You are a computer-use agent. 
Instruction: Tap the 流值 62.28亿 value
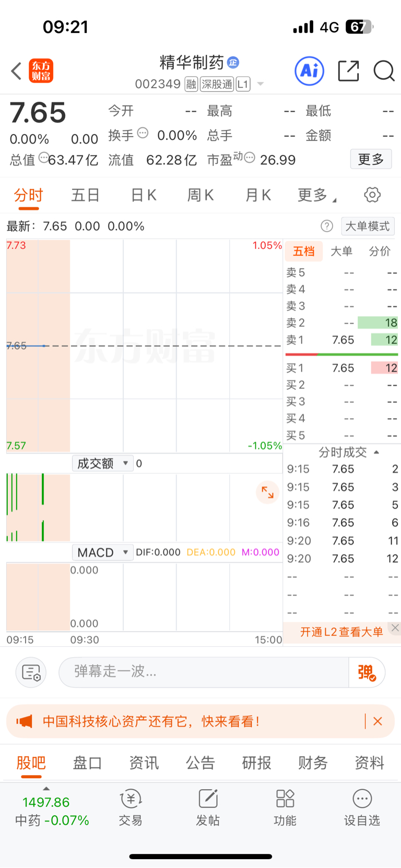[x=171, y=160]
